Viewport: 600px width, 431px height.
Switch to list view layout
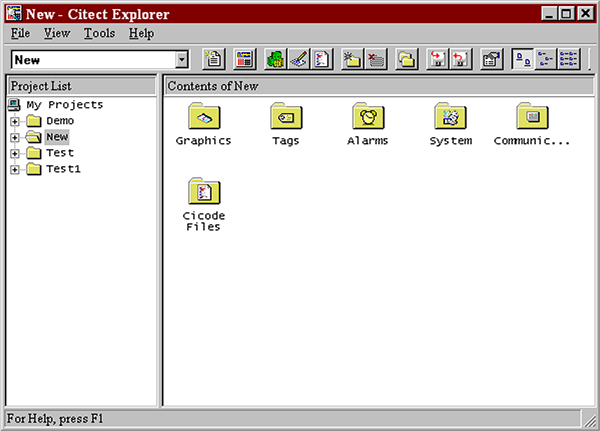pyautogui.click(x=569, y=59)
